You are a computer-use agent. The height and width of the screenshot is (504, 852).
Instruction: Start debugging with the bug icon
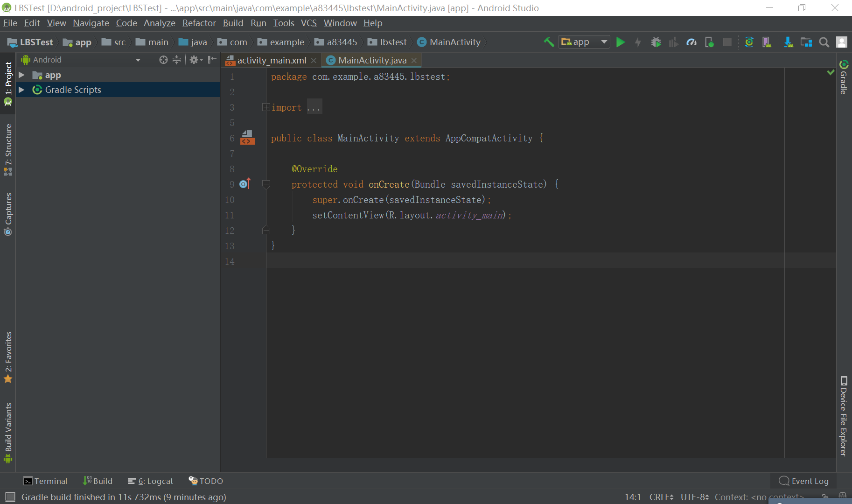(656, 42)
